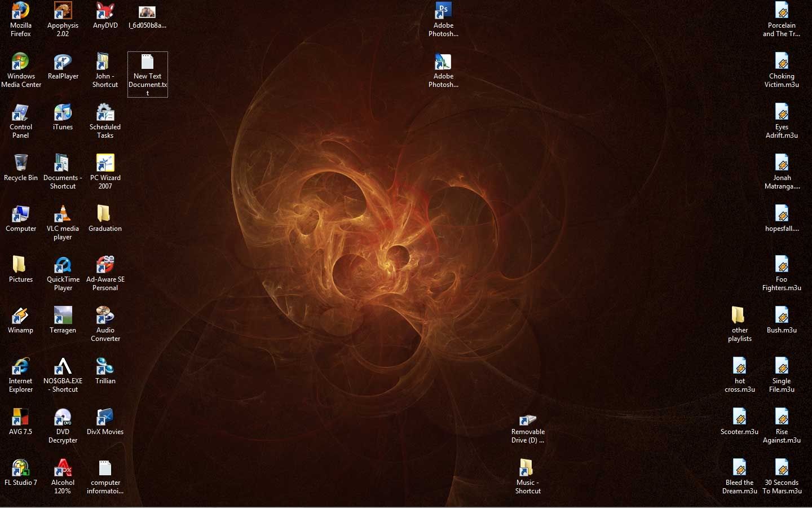Select the lower Adobe Photosh... shortcut icon
The width and height of the screenshot is (812, 508).
(x=443, y=62)
